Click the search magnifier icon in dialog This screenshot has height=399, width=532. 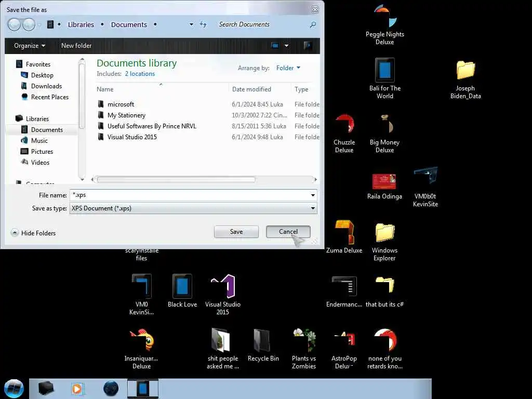click(313, 24)
